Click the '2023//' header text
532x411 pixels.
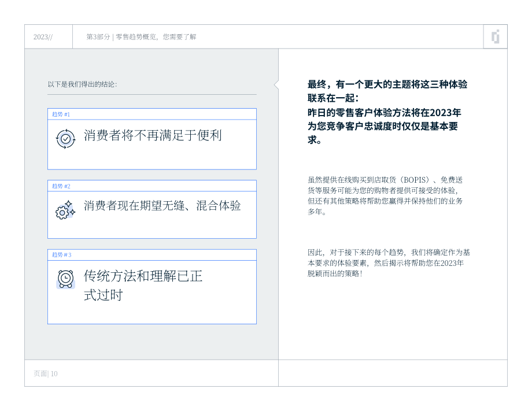pyautogui.click(x=43, y=37)
